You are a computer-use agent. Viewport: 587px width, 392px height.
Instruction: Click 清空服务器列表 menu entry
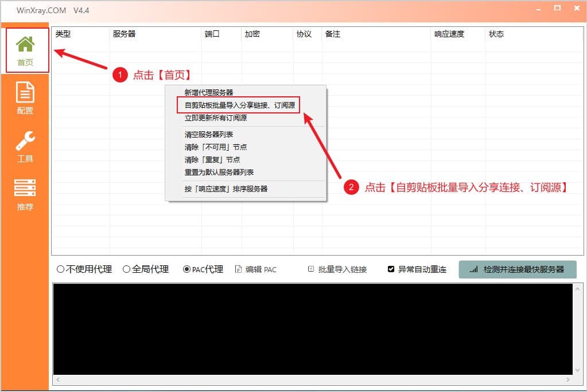pyautogui.click(x=209, y=135)
